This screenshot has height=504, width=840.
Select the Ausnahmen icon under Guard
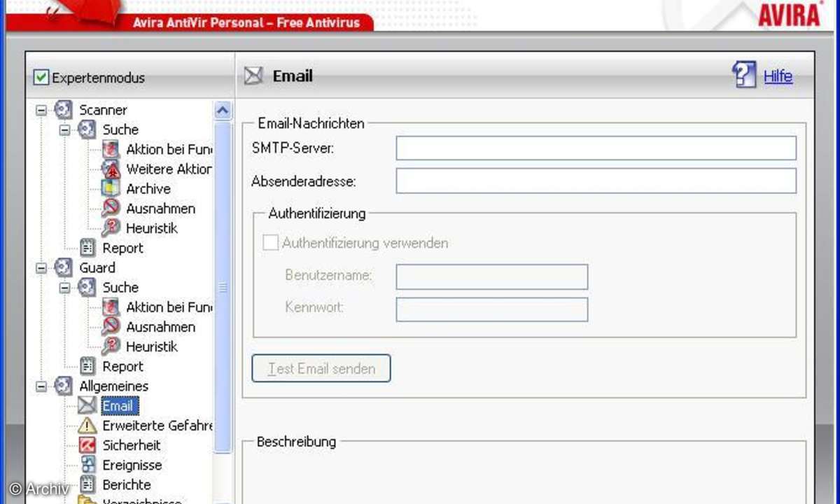tap(111, 327)
